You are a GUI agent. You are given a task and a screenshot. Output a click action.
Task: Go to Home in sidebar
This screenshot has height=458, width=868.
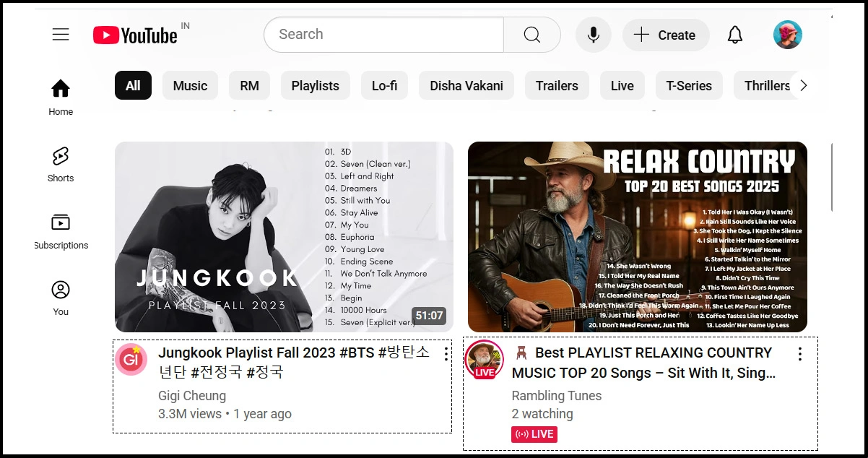[x=61, y=98]
